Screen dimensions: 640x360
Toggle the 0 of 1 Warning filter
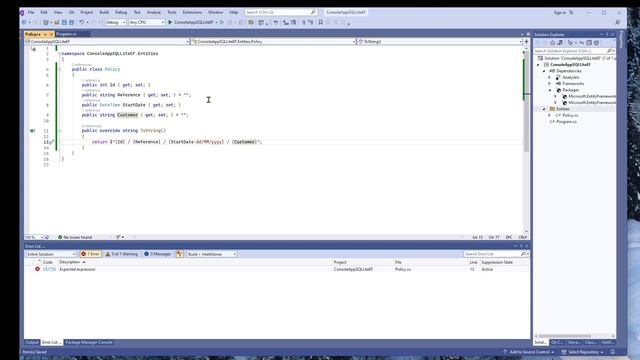tap(122, 254)
